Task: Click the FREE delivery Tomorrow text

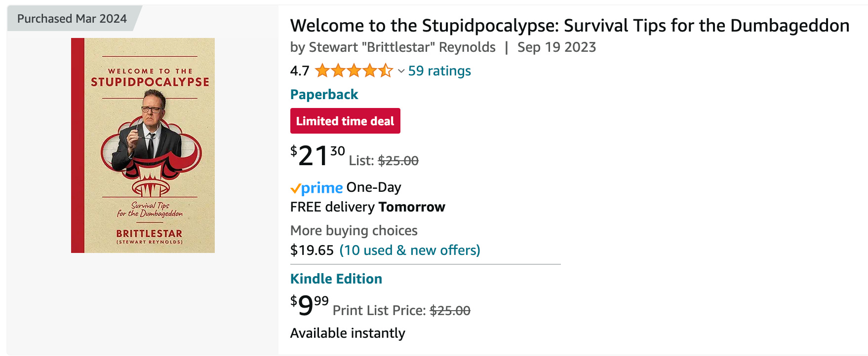Action: click(367, 207)
